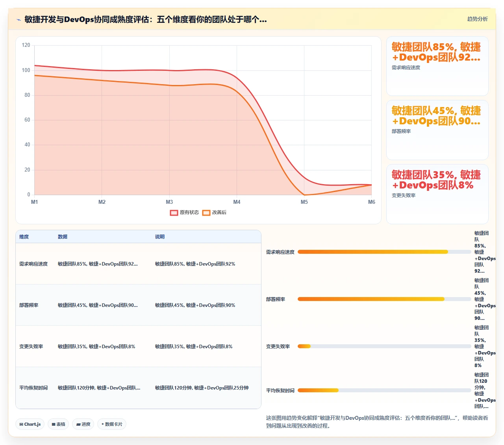
Task: Click the 说明 column header
Action: click(x=160, y=237)
